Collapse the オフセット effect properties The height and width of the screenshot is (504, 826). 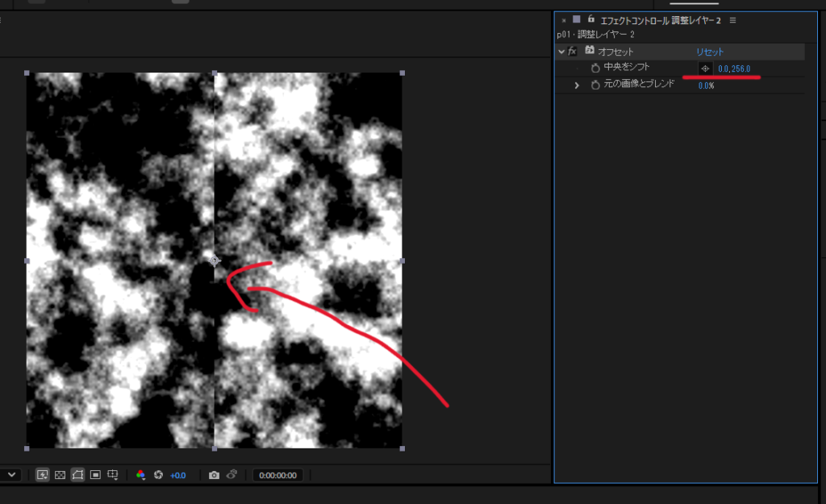point(561,52)
